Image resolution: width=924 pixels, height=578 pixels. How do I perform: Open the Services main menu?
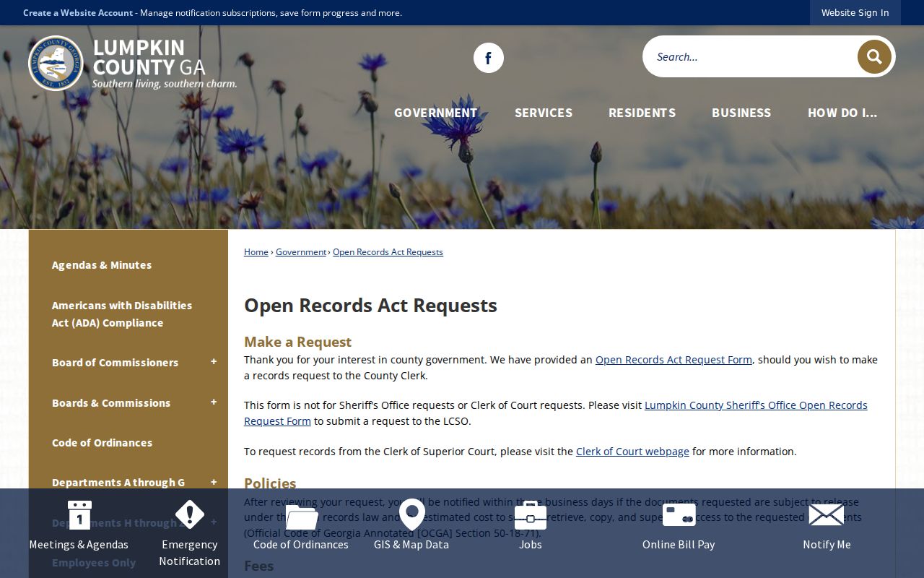click(544, 113)
